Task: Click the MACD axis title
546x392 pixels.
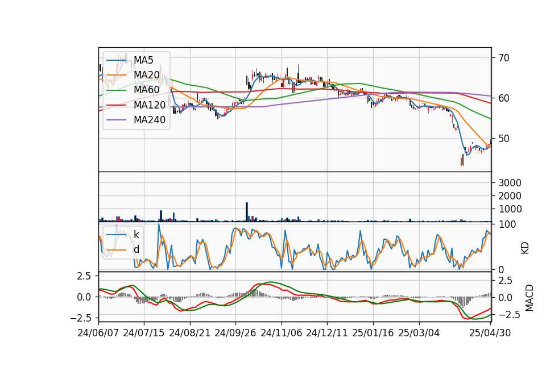Action: (x=530, y=298)
